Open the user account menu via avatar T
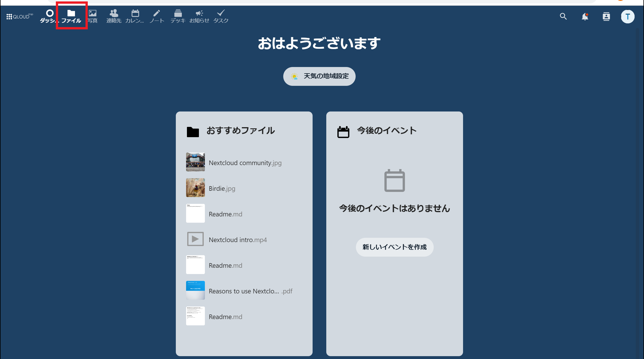 (628, 16)
